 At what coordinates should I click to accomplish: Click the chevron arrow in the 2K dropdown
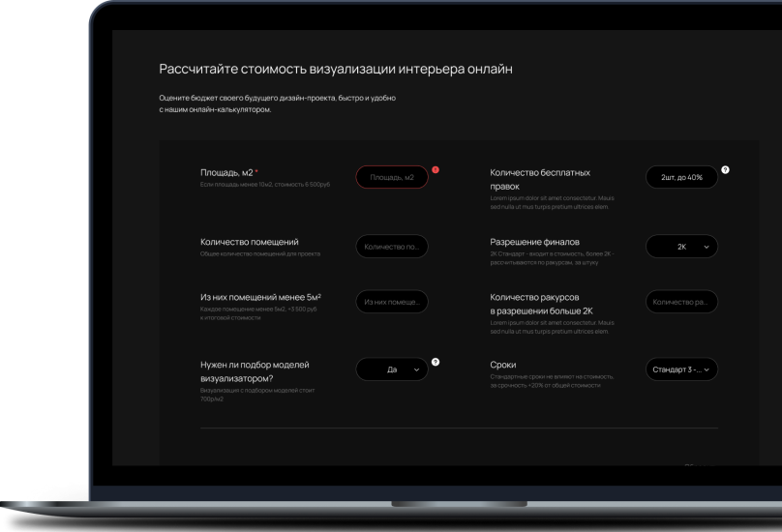(x=707, y=247)
